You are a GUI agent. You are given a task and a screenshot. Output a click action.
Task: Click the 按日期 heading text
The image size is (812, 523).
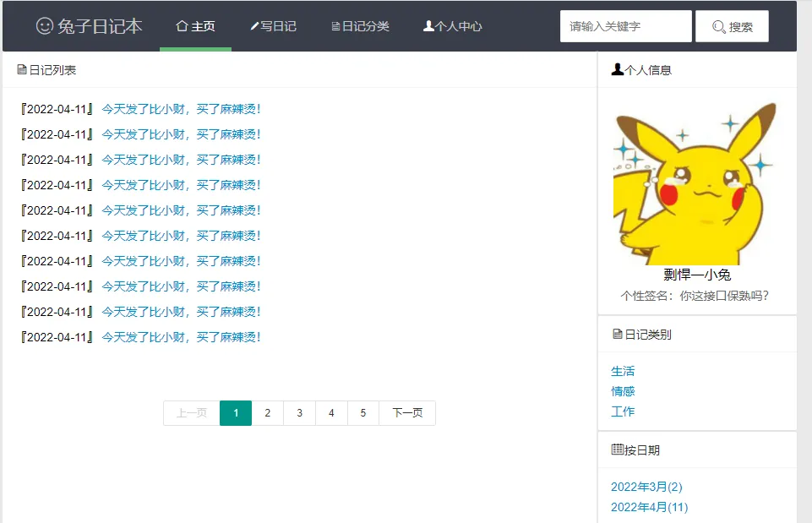[642, 450]
